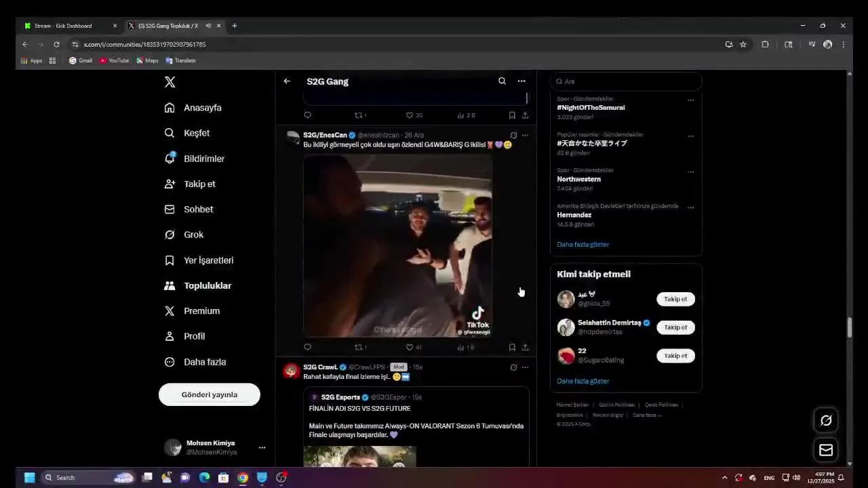Open Chrome from the taskbar

coord(243,477)
